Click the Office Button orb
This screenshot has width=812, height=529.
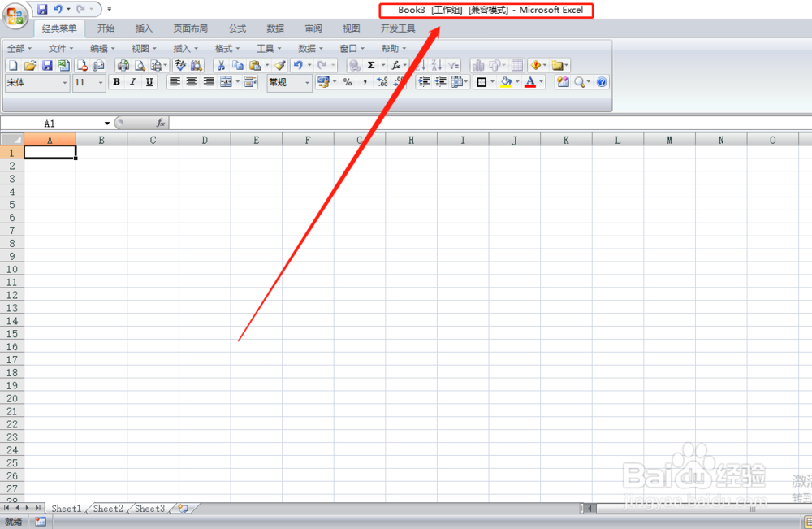(x=15, y=16)
